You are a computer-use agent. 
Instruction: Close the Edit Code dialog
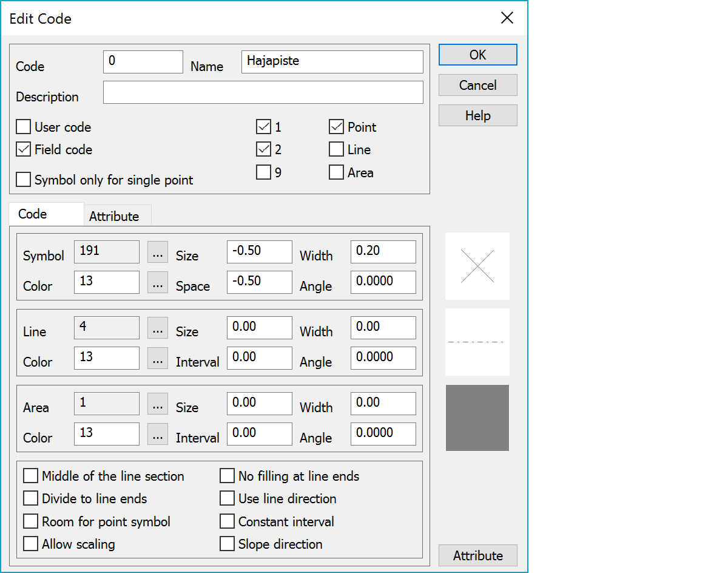(x=507, y=18)
